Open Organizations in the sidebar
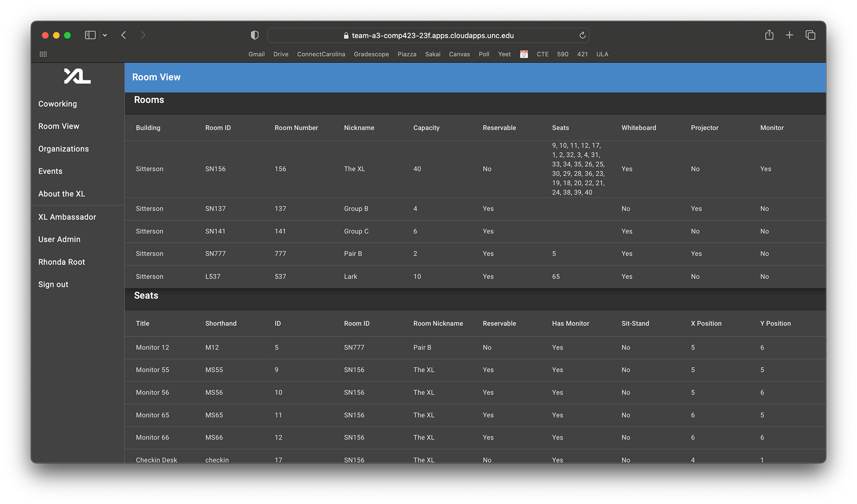The width and height of the screenshot is (857, 504). click(63, 149)
